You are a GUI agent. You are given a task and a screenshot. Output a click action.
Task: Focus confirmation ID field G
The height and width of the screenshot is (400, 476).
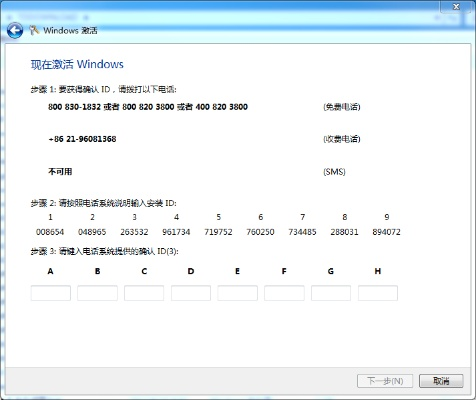(x=331, y=293)
